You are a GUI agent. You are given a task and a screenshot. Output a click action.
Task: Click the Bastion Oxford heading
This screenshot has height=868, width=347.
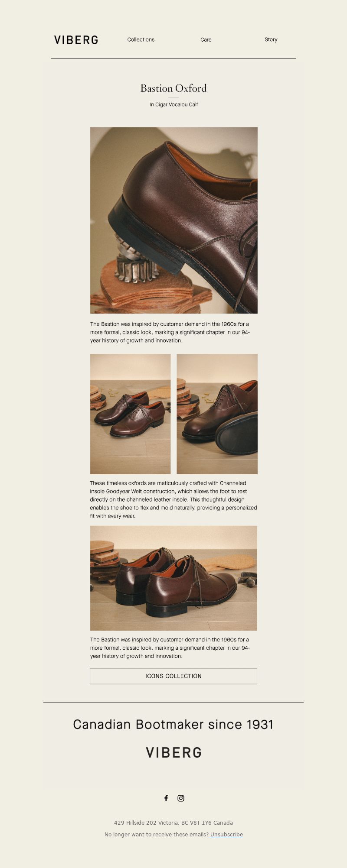(173, 88)
